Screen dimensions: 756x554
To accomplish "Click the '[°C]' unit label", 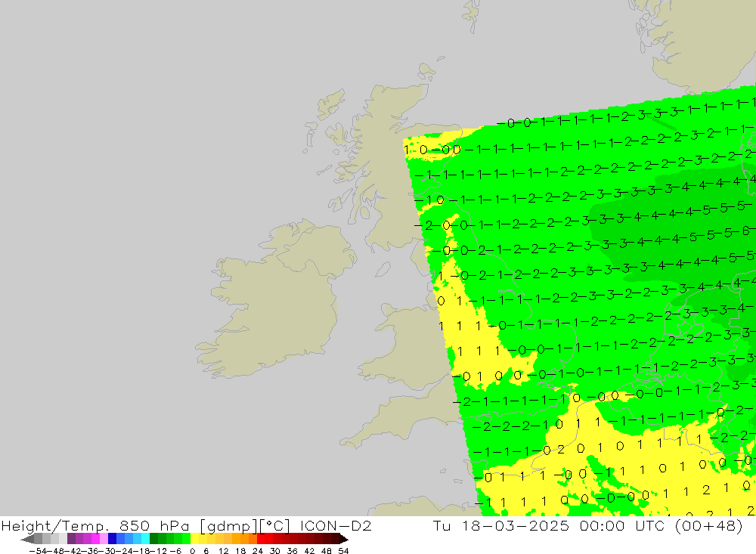I will coord(274,526).
